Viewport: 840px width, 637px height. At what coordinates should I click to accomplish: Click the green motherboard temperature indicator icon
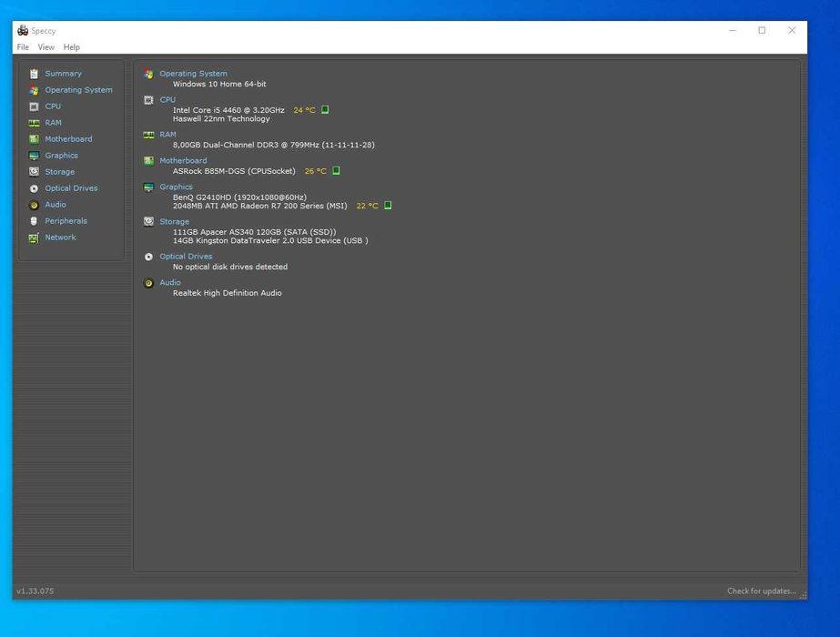(336, 171)
